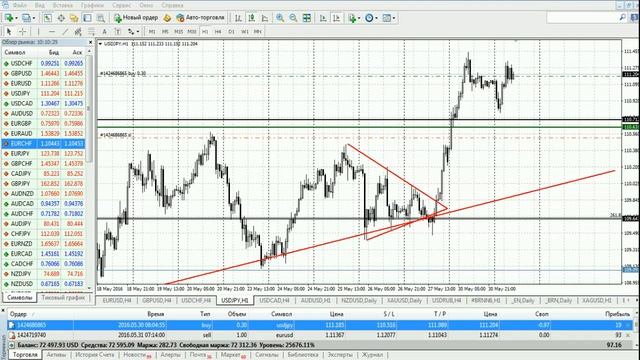Screen dimensions: 640x360
Task: Switch chart to line chart mode
Action: 265,18
